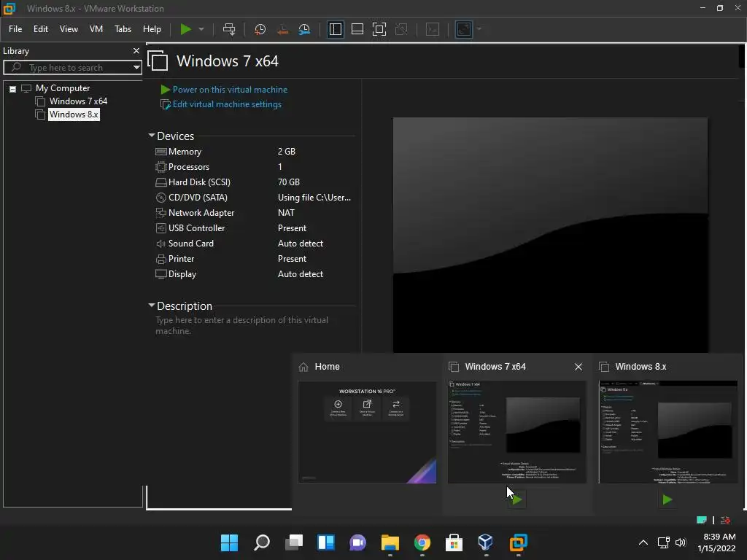
Task: Click the large VM screen preview
Action: click(550, 236)
